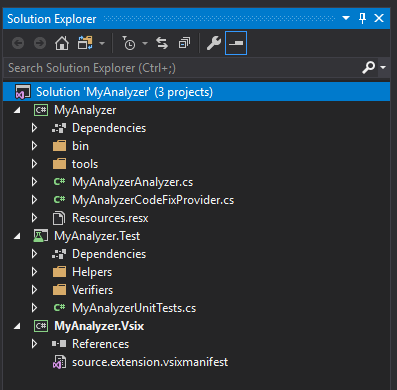Sync with Active Document

click(162, 43)
